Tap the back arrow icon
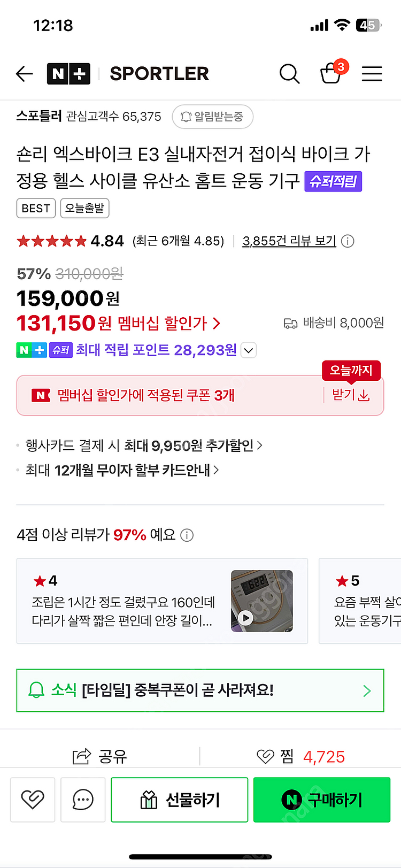This screenshot has width=401, height=868. coord(25,74)
